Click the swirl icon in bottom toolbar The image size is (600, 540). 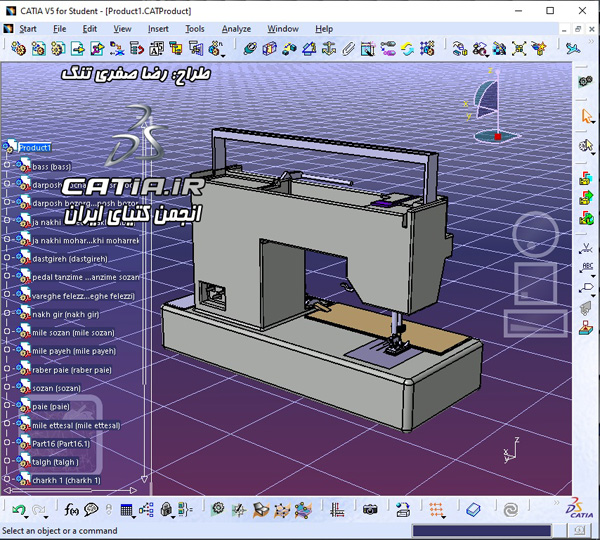(x=511, y=509)
